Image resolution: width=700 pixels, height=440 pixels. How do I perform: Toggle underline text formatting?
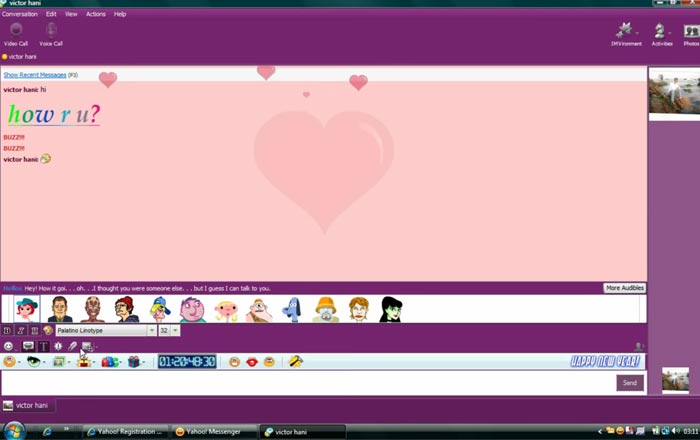click(34, 331)
